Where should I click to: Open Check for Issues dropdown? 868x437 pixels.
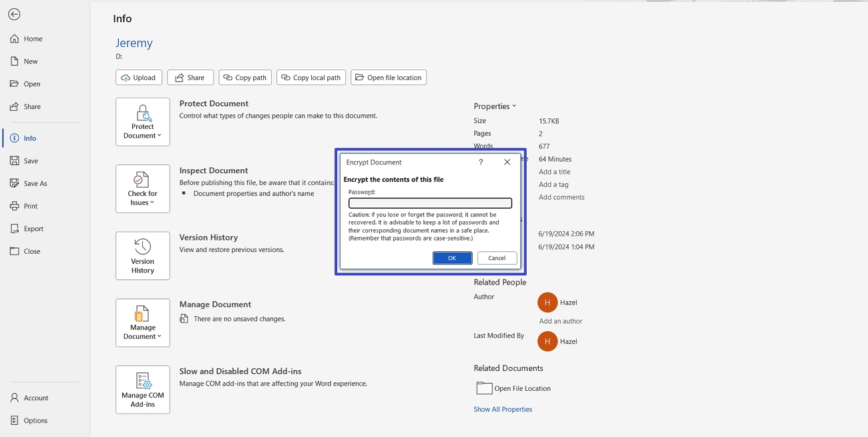click(x=143, y=189)
